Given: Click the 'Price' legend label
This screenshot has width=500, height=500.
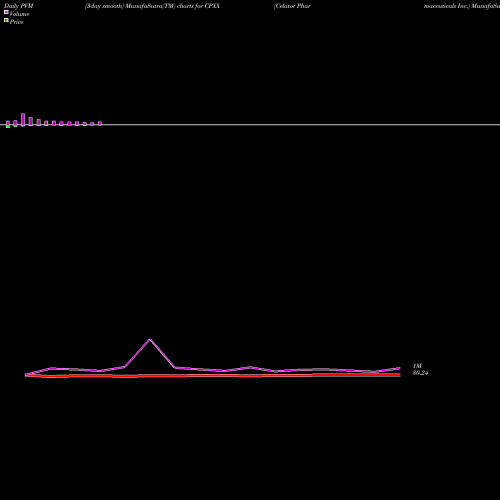Looking at the screenshot, I should tap(16, 22).
